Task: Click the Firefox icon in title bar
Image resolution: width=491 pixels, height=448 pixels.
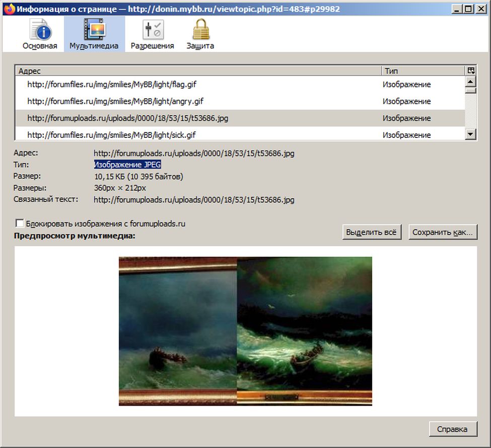Action: [x=9, y=9]
